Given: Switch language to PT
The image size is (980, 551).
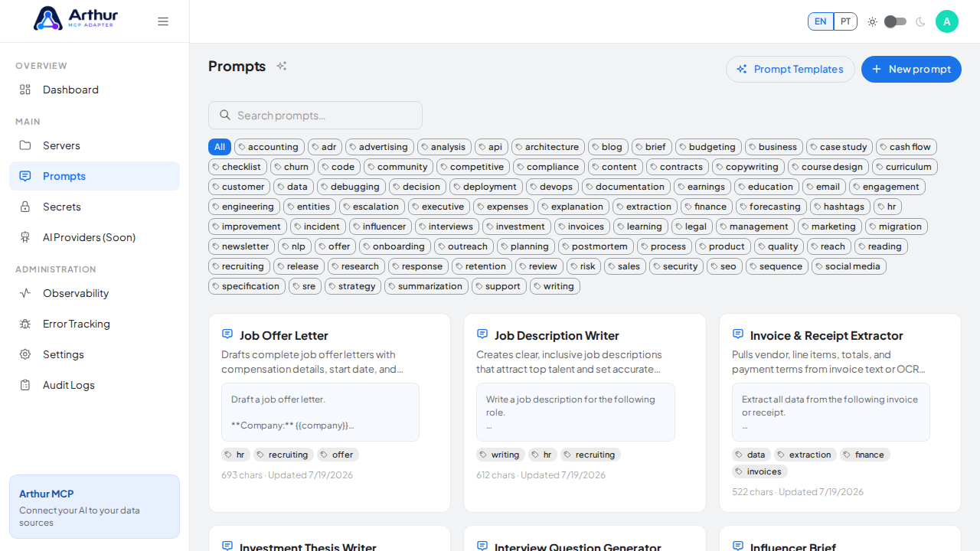Looking at the screenshot, I should click(845, 21).
